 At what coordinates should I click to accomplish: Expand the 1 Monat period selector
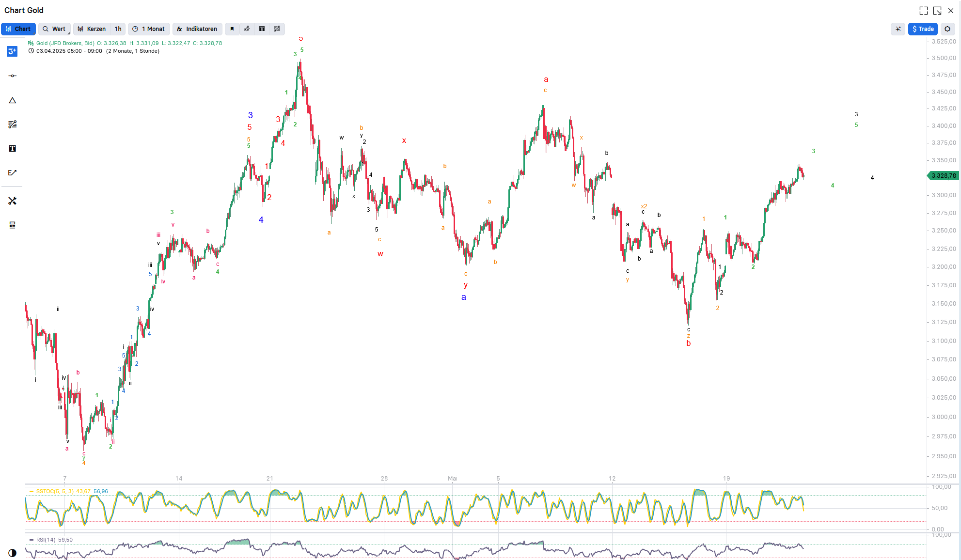[x=149, y=29]
